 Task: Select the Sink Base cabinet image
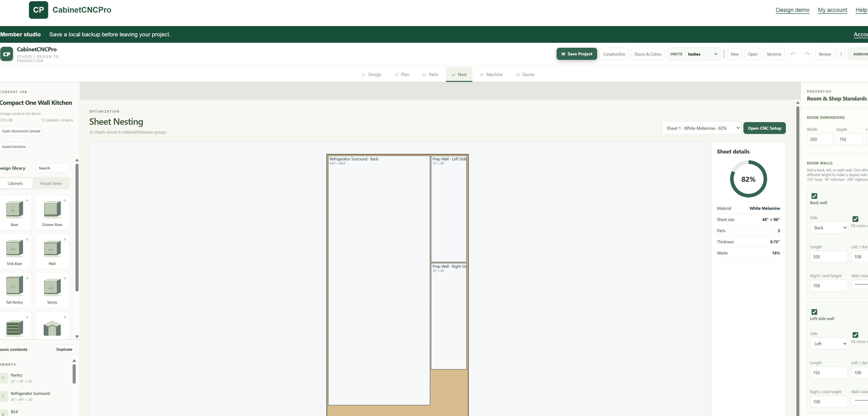pyautogui.click(x=14, y=249)
